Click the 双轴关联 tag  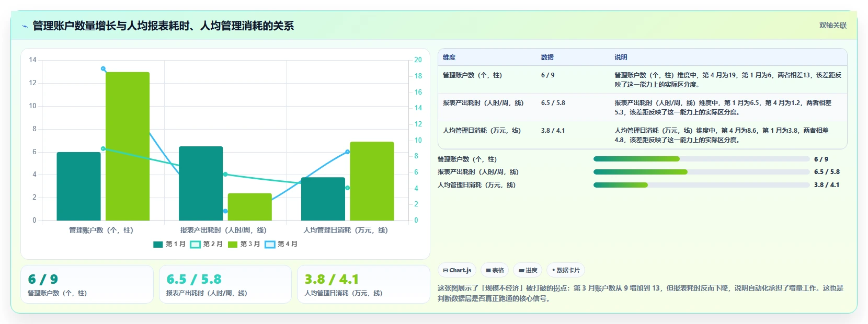click(832, 25)
